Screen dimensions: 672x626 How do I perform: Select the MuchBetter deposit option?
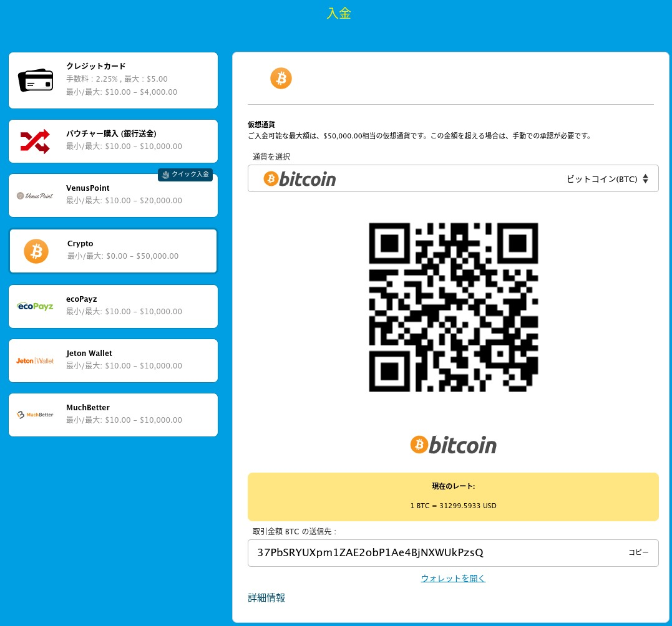pyautogui.click(x=113, y=415)
